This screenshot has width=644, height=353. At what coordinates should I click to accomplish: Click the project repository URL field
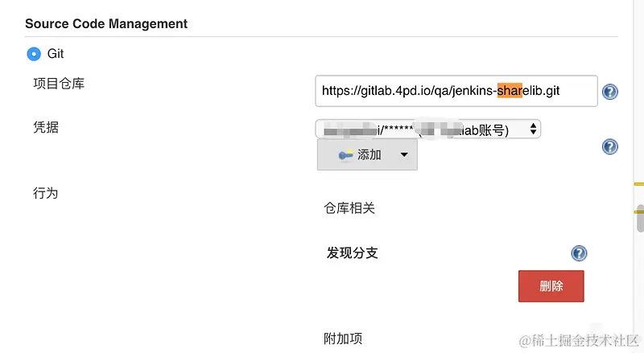click(456, 91)
